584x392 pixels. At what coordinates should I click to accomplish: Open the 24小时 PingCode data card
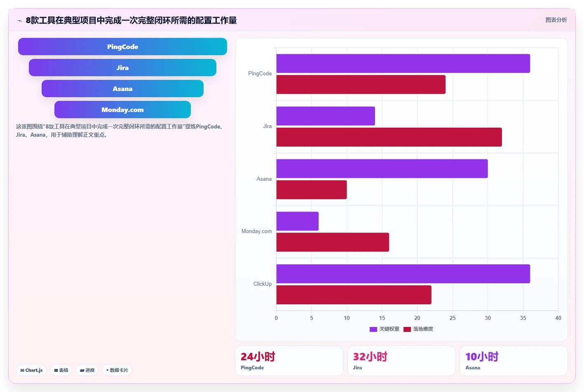point(289,361)
